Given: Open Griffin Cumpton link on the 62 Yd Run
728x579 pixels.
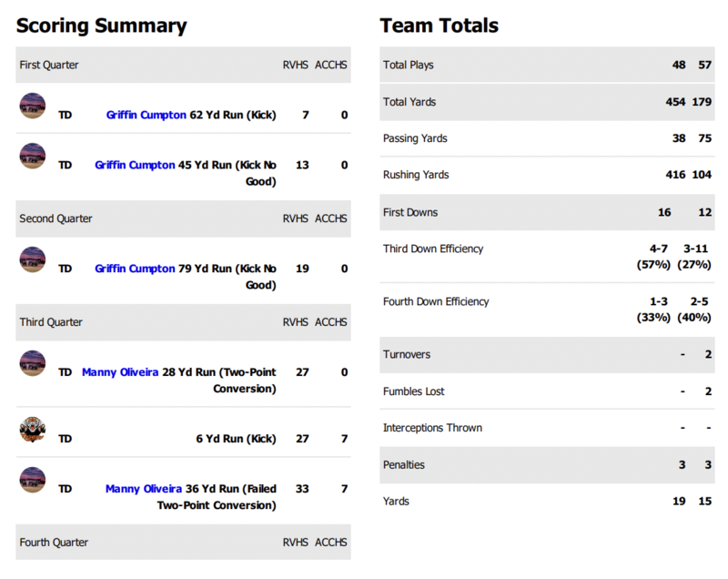Looking at the screenshot, I should pos(140,115).
